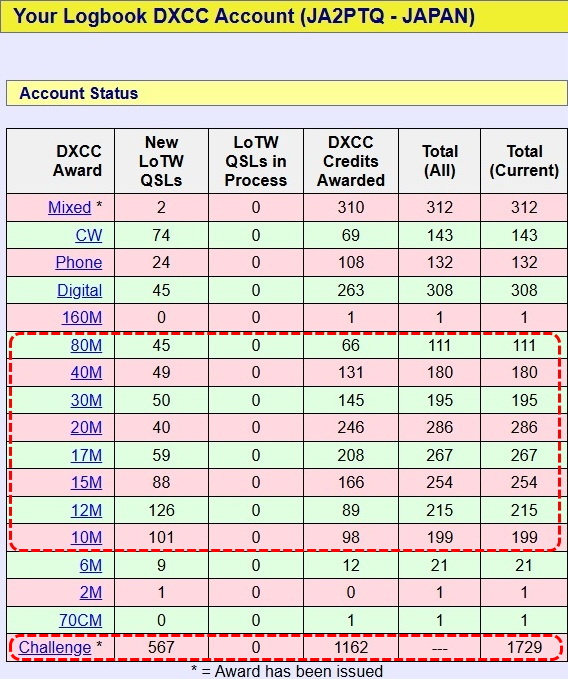
Task: Select the 12 credits cell in 6M row
Action: 351,565
